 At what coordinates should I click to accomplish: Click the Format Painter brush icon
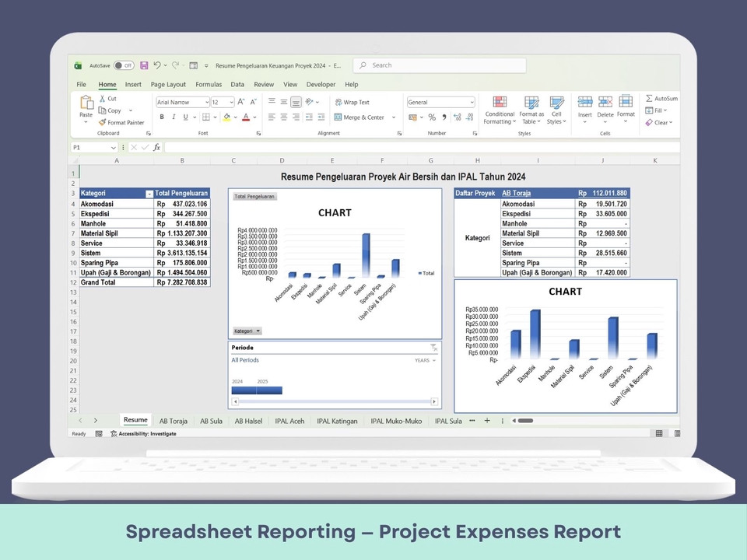pos(103,123)
